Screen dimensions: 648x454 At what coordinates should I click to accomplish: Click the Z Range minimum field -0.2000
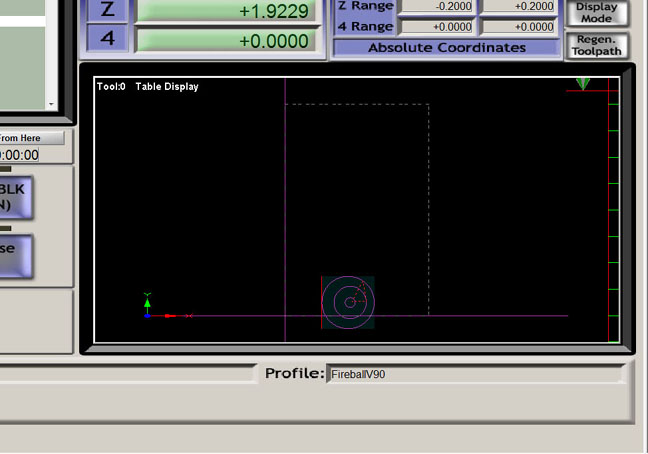pos(436,6)
